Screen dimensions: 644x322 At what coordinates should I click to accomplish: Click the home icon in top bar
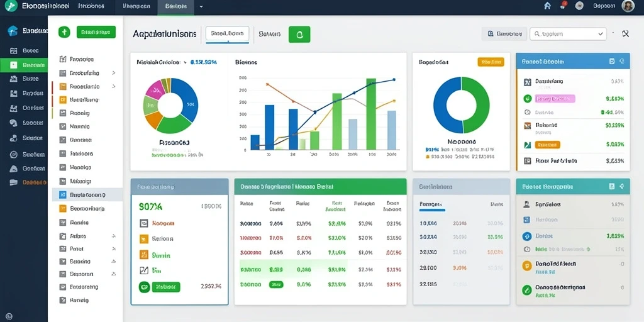(547, 6)
